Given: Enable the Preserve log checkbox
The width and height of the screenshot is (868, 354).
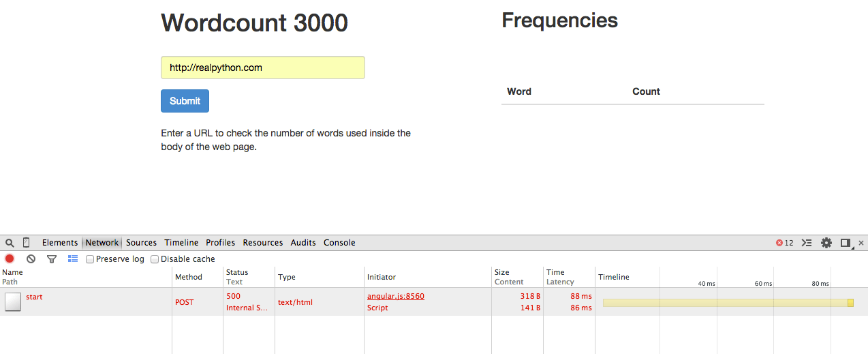Looking at the screenshot, I should pos(90,259).
